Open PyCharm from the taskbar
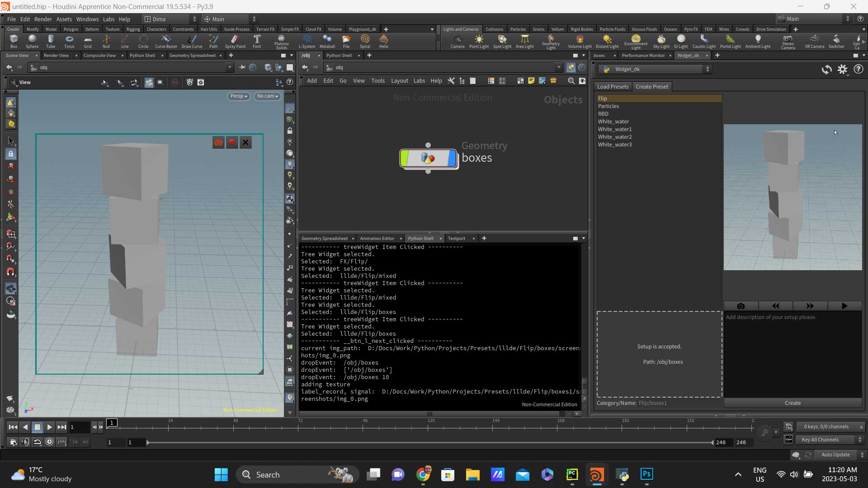 pyautogui.click(x=572, y=474)
